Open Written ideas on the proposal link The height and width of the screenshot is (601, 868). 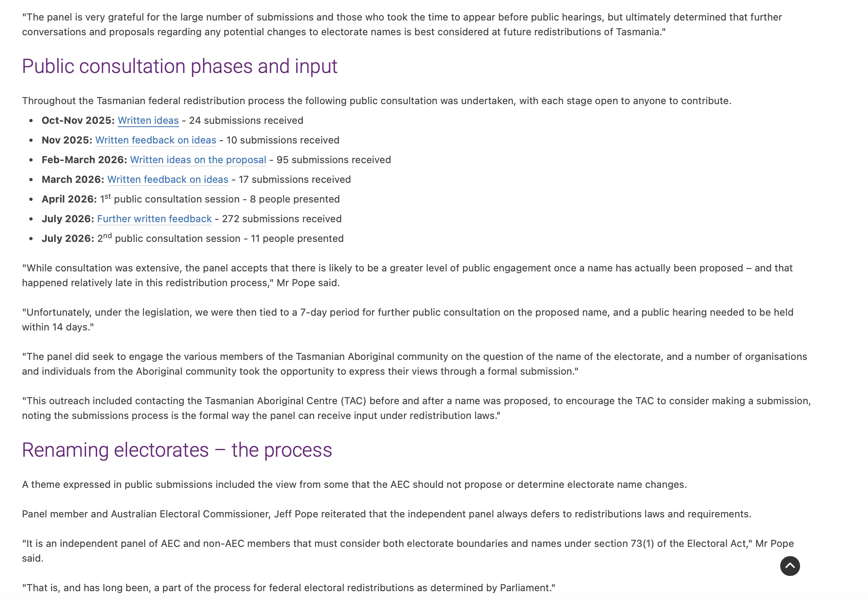click(x=198, y=160)
